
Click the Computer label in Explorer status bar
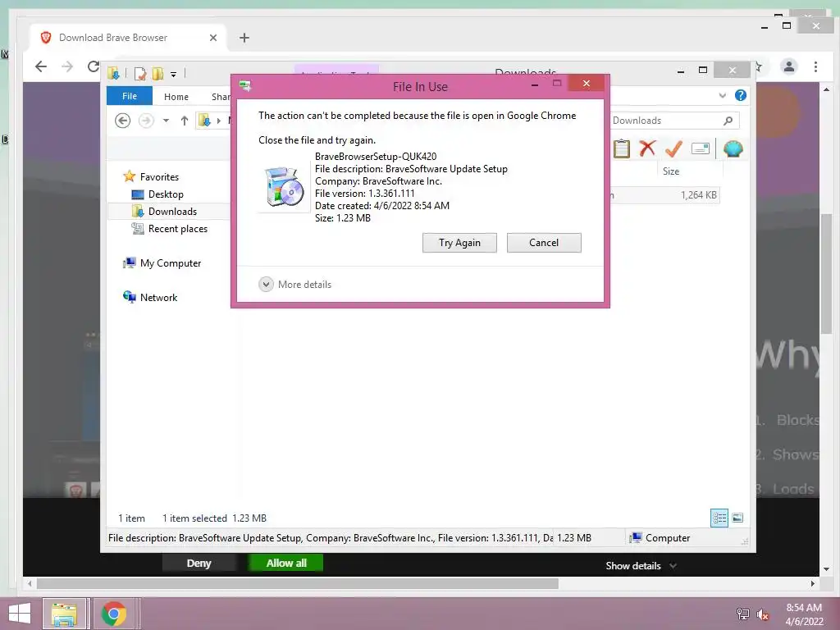point(667,538)
